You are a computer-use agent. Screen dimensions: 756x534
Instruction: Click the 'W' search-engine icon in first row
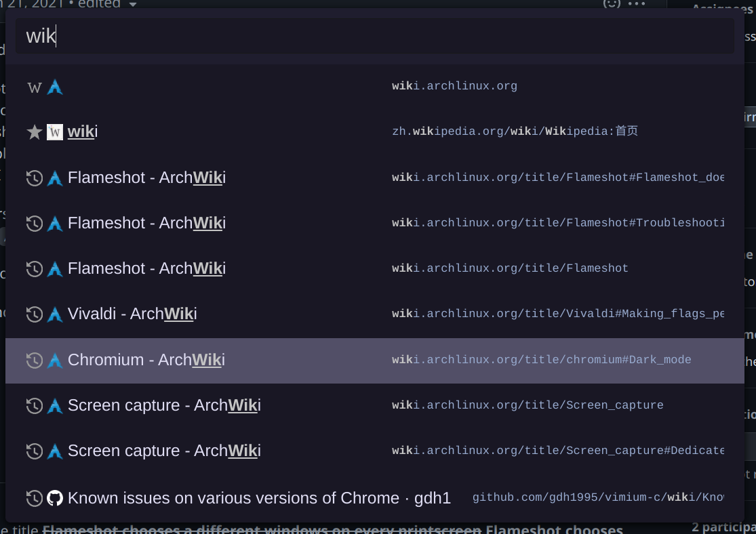35,87
